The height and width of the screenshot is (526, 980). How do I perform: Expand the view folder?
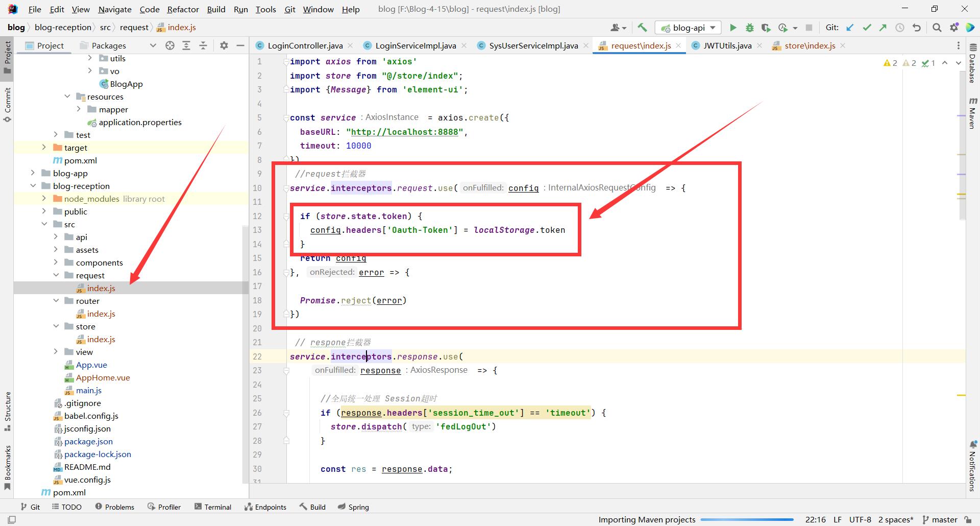56,351
